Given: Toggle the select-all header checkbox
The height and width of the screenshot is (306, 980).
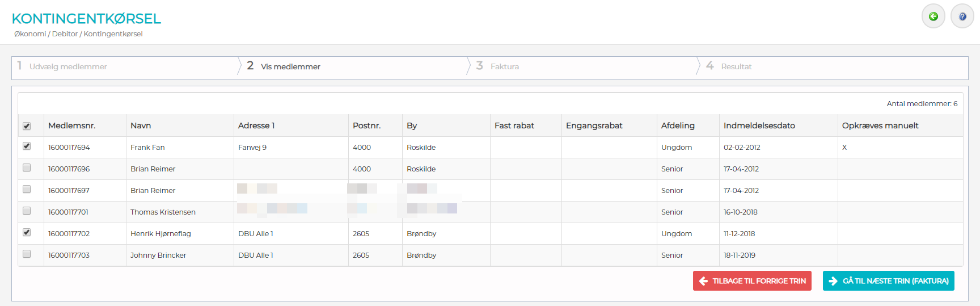Looking at the screenshot, I should (27, 126).
